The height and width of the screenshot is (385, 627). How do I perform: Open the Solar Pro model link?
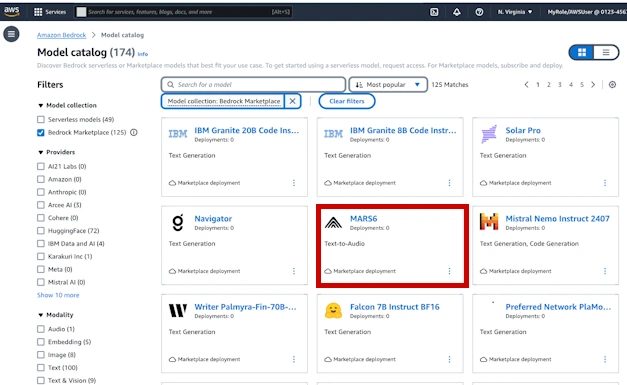click(x=523, y=130)
